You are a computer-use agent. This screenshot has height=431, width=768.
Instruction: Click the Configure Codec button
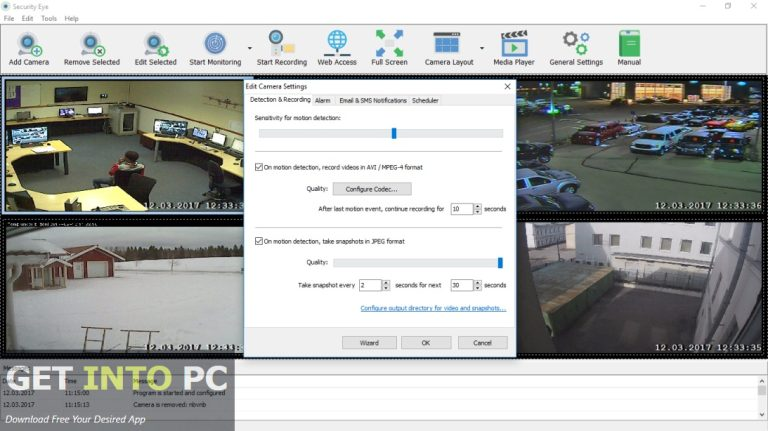[x=371, y=188]
